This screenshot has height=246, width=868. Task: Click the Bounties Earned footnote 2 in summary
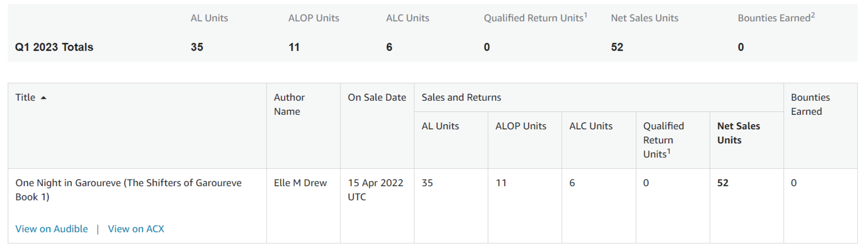(813, 15)
